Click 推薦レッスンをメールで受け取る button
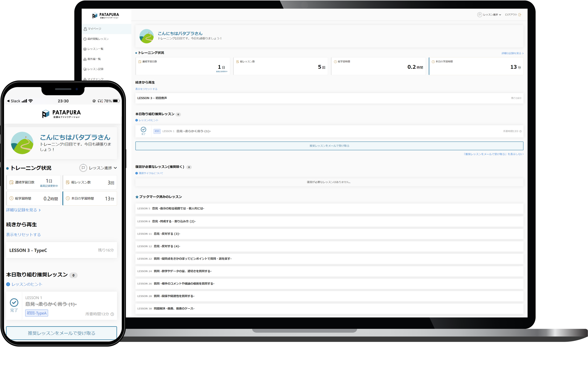588x367 pixels. pyautogui.click(x=329, y=145)
